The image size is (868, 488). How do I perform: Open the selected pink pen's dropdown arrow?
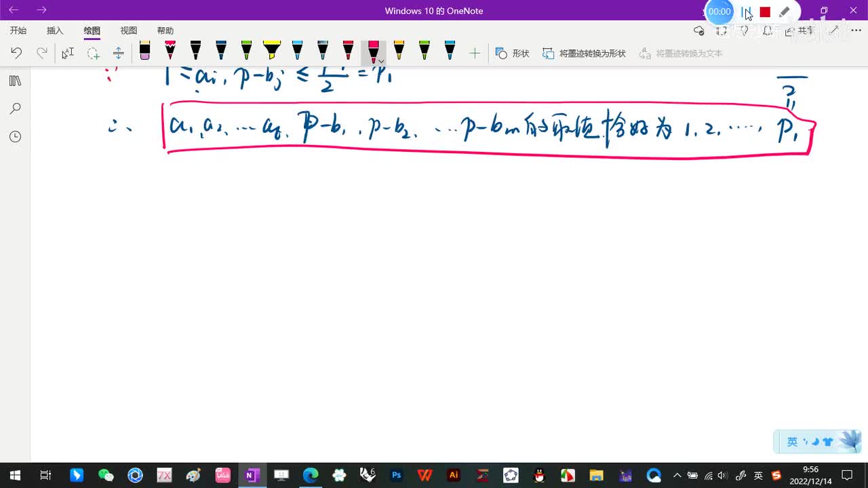(x=381, y=61)
